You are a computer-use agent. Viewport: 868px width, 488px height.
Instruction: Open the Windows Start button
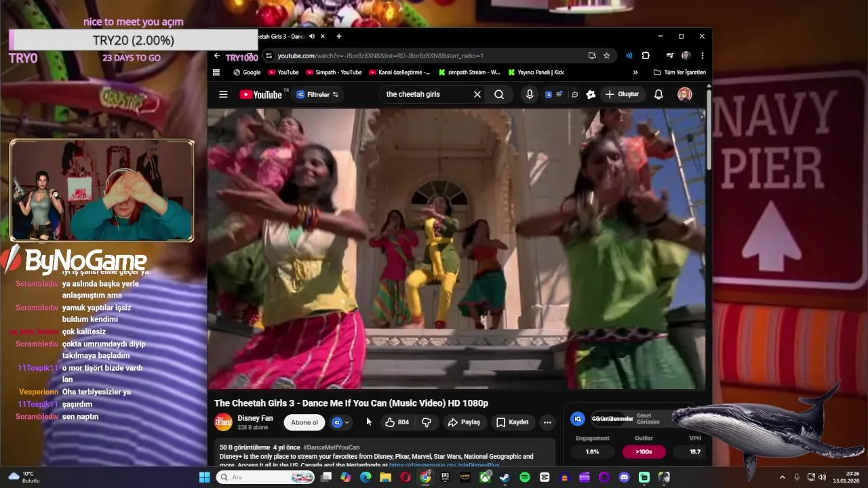[204, 477]
